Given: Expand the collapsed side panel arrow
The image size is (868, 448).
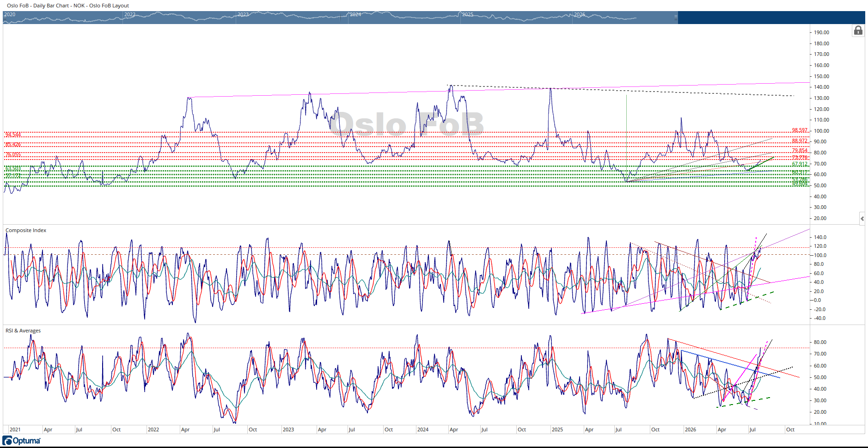Looking at the screenshot, I should [862, 218].
